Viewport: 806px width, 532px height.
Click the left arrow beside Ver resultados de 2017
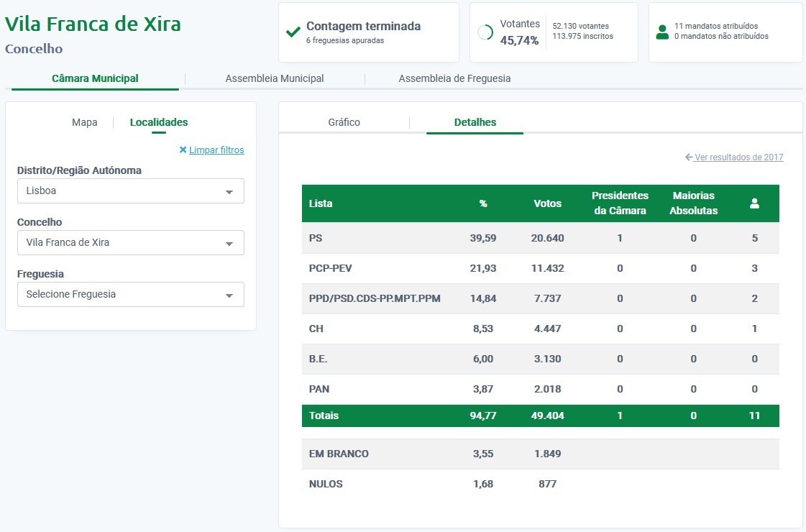click(689, 157)
